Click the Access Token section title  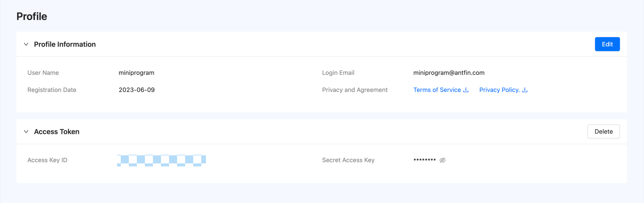coord(57,132)
